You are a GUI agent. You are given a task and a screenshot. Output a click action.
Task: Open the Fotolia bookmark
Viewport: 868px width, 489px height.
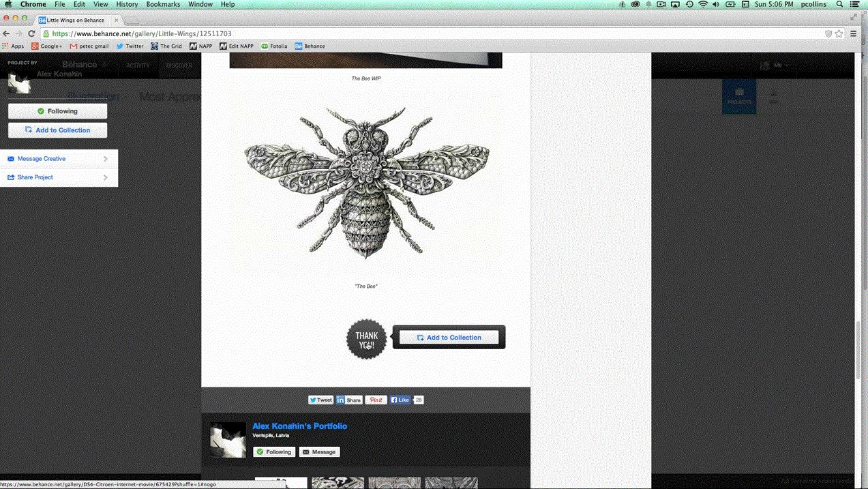pos(274,46)
